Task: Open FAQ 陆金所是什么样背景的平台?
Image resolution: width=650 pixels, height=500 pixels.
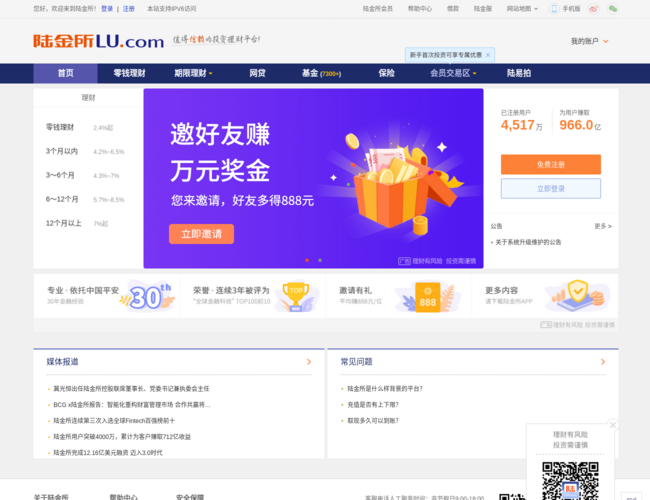Action: point(385,389)
